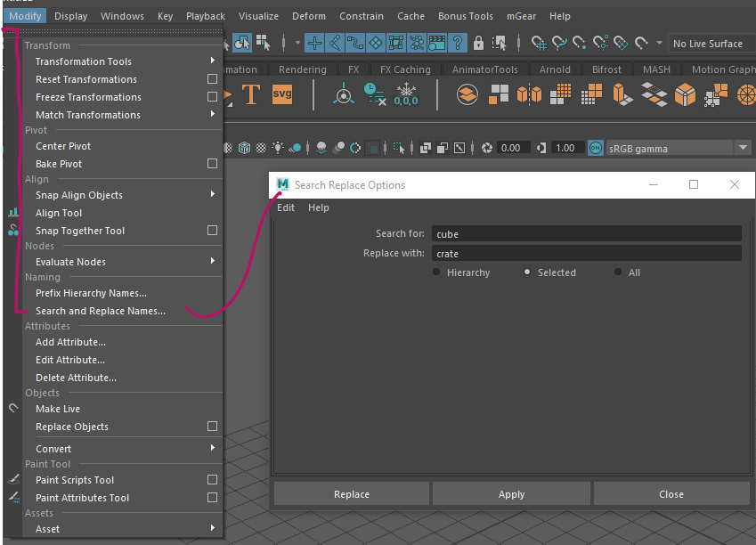This screenshot has height=545, width=756.
Task: Click the Replace button
Action: (352, 494)
